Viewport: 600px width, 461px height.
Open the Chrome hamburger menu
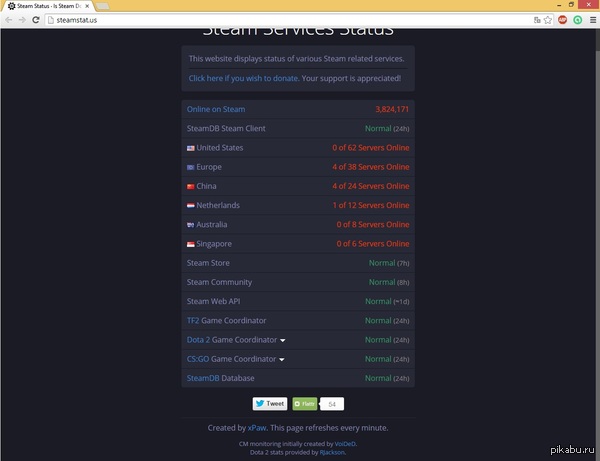[x=593, y=20]
